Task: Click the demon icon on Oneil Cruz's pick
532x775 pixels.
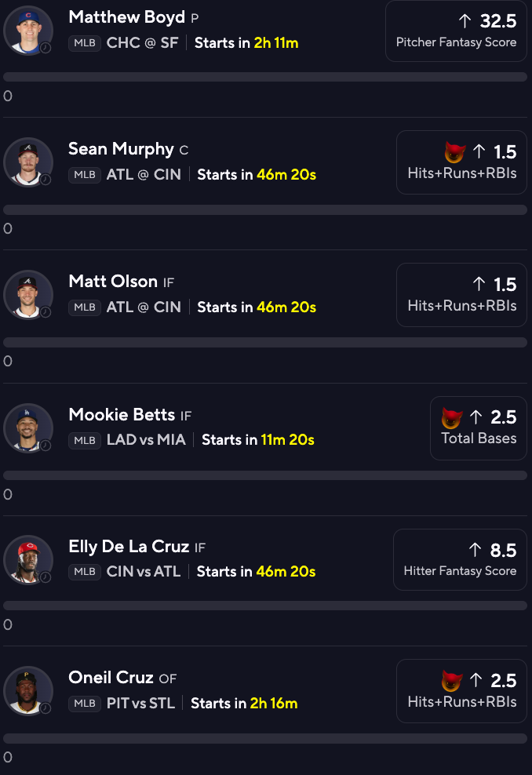Action: point(452,681)
